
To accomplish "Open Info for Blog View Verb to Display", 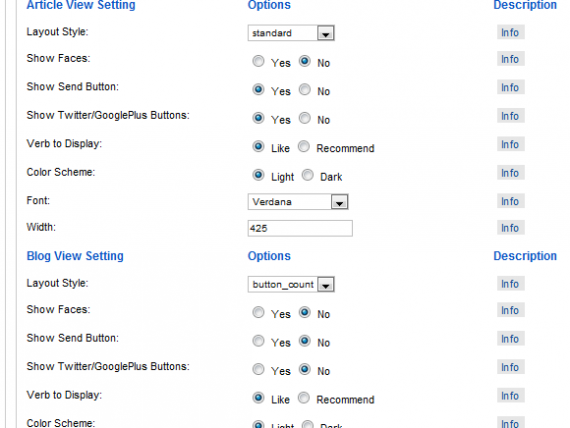I will tap(510, 396).
